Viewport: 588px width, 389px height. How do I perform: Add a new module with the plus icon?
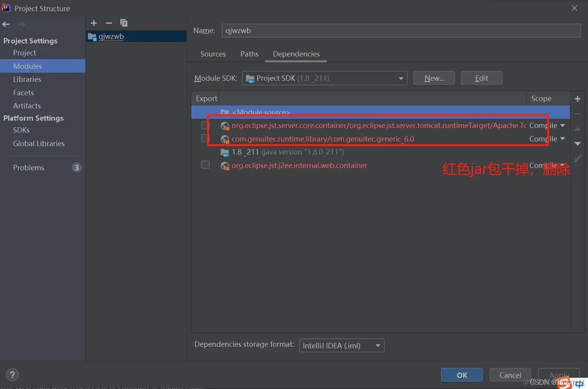point(94,23)
